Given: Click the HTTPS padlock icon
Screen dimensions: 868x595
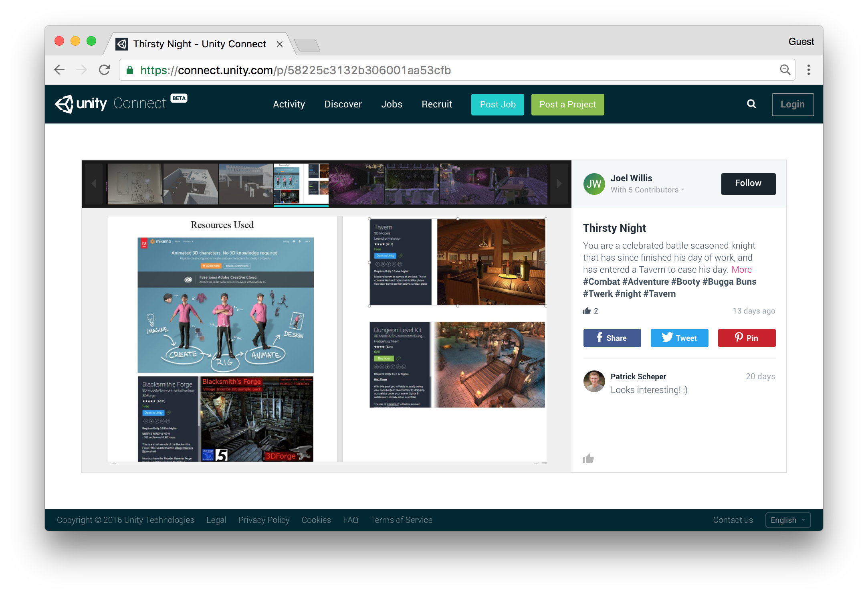Looking at the screenshot, I should (129, 70).
